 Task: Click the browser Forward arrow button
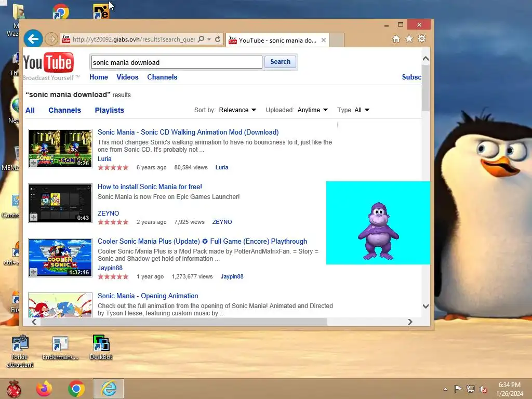tap(51, 39)
